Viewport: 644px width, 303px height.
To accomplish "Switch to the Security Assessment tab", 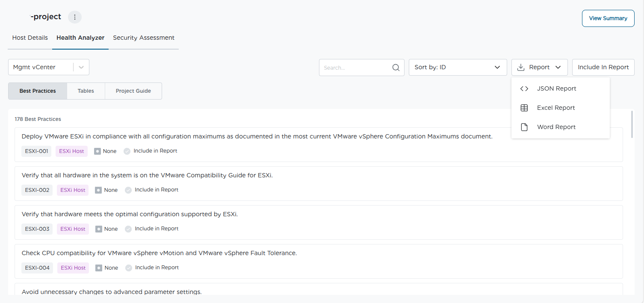I will point(144,38).
